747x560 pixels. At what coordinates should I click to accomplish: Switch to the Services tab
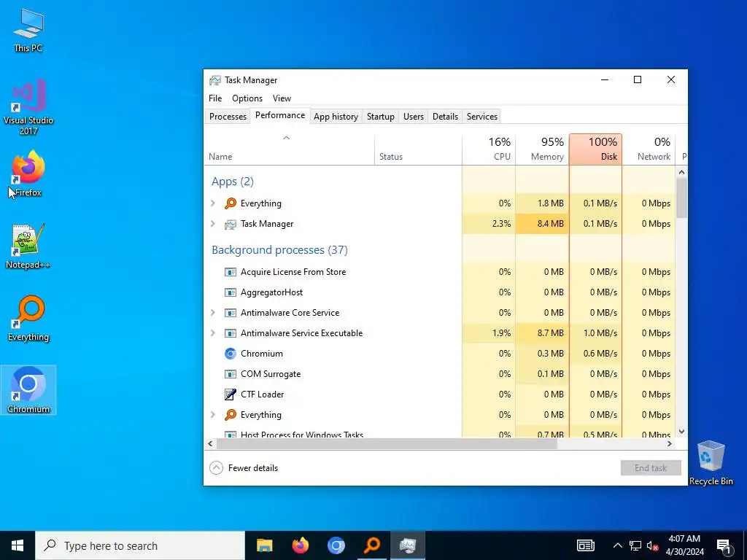pyautogui.click(x=482, y=117)
